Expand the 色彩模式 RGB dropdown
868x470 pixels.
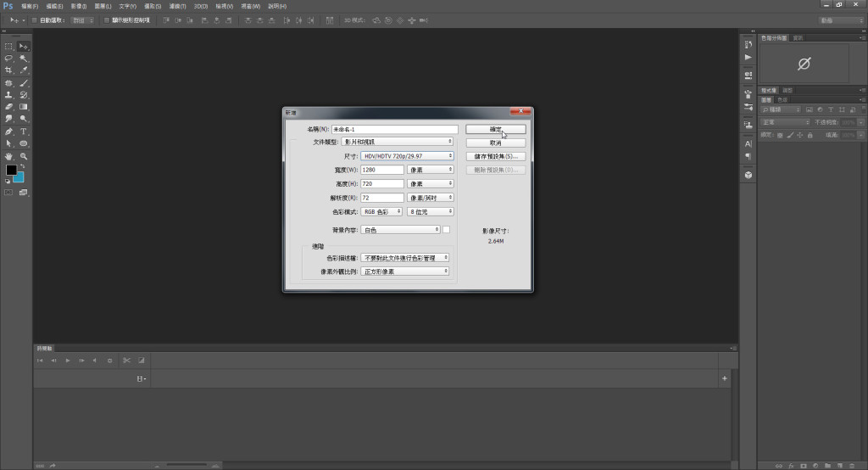coord(382,211)
